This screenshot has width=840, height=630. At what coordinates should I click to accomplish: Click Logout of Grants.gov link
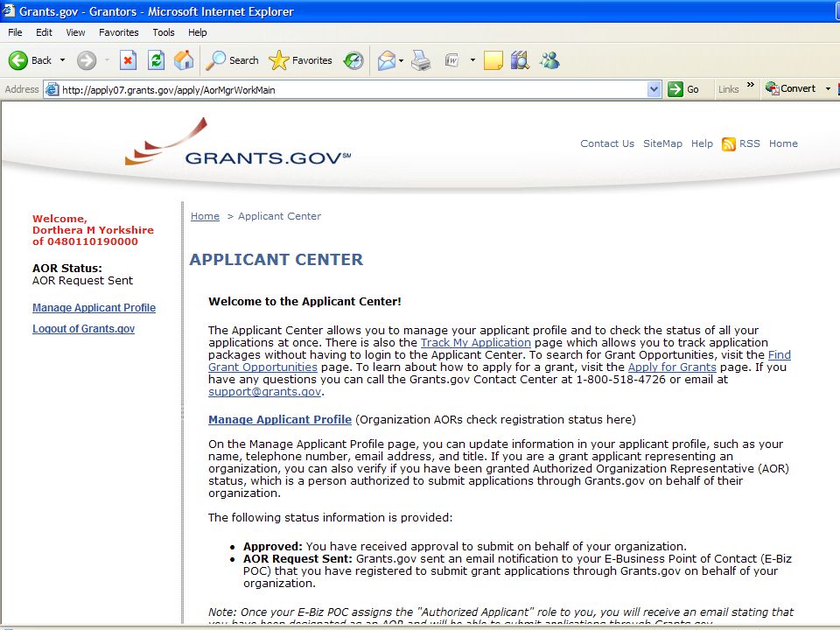click(x=84, y=329)
